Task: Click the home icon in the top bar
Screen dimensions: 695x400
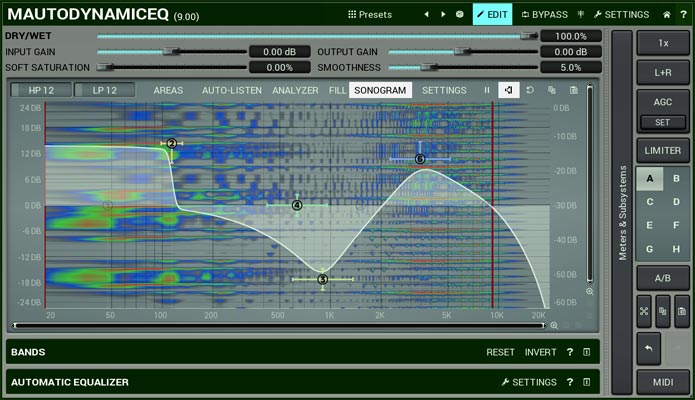Action: click(667, 15)
